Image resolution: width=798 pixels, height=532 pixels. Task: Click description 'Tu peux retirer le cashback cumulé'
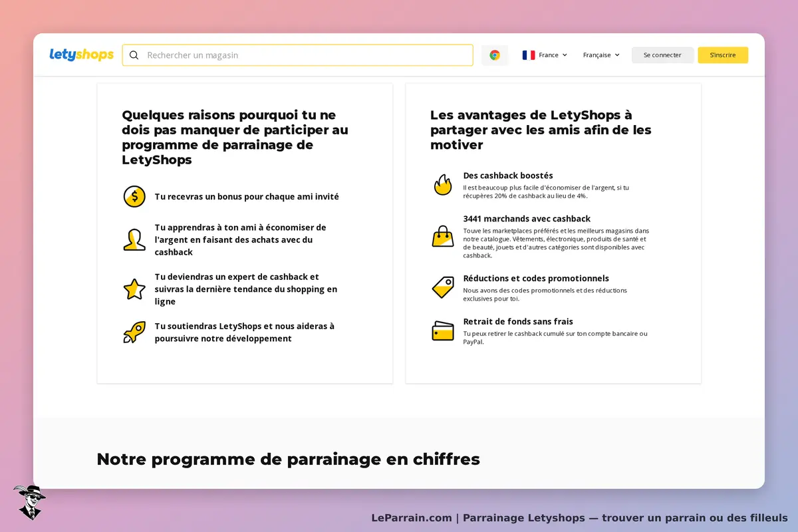pyautogui.click(x=555, y=338)
